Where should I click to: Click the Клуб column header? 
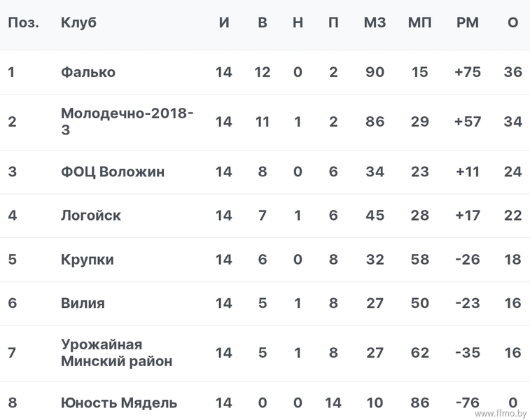(78, 22)
